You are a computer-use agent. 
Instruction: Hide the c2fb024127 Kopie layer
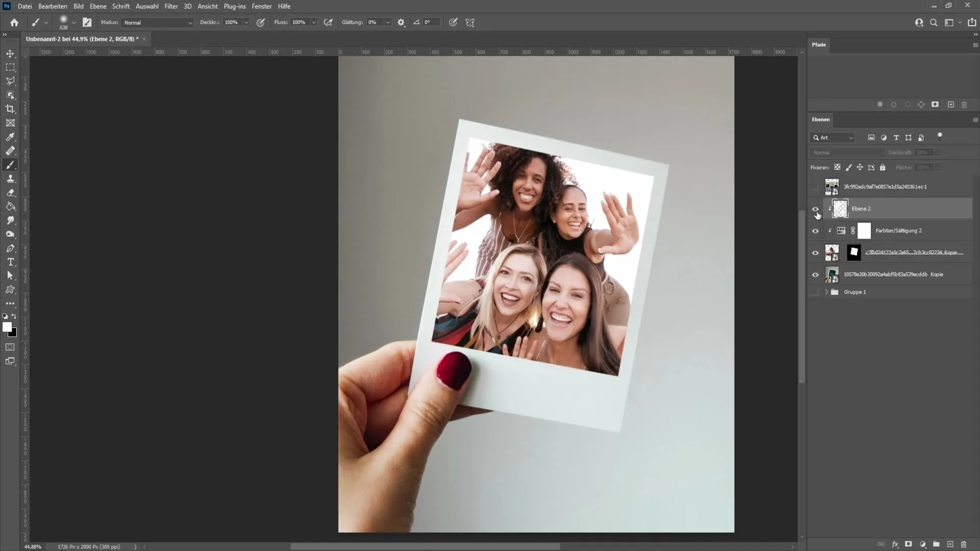[815, 253]
